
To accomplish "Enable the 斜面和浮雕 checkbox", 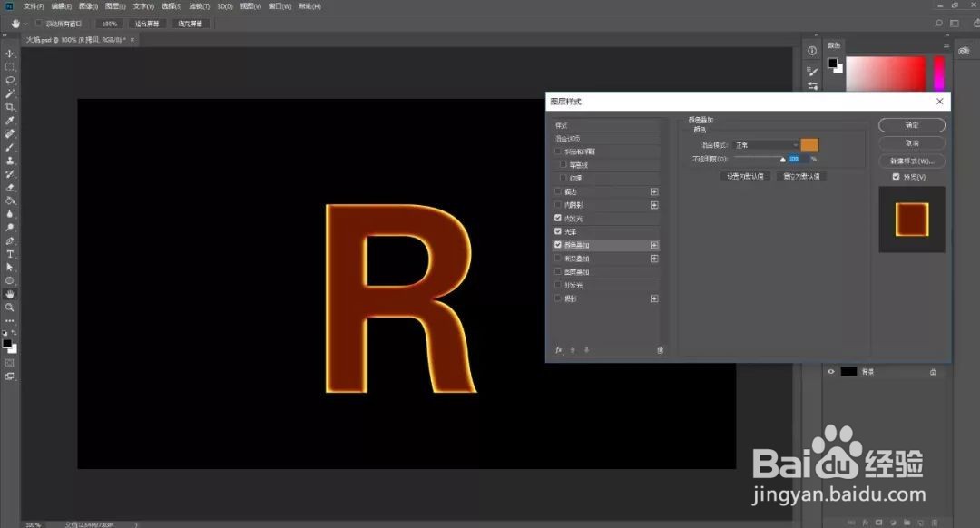I will (x=557, y=152).
